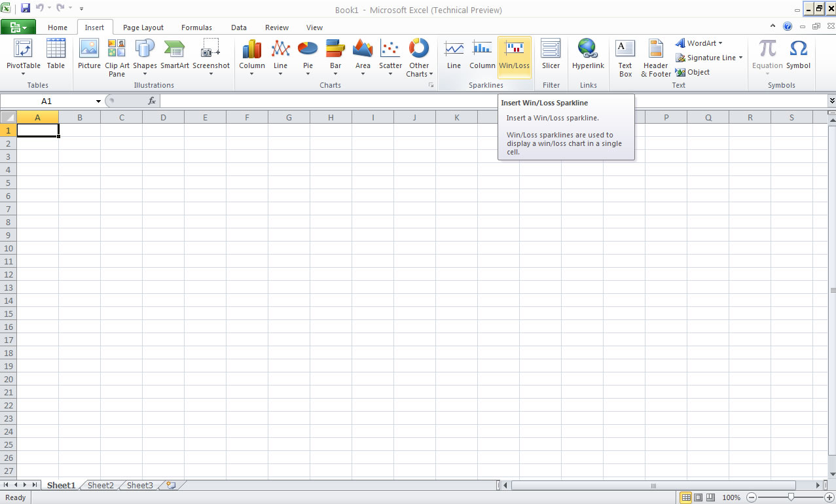Click the zoom out minus button
The height and width of the screenshot is (504, 836).
[x=752, y=497]
